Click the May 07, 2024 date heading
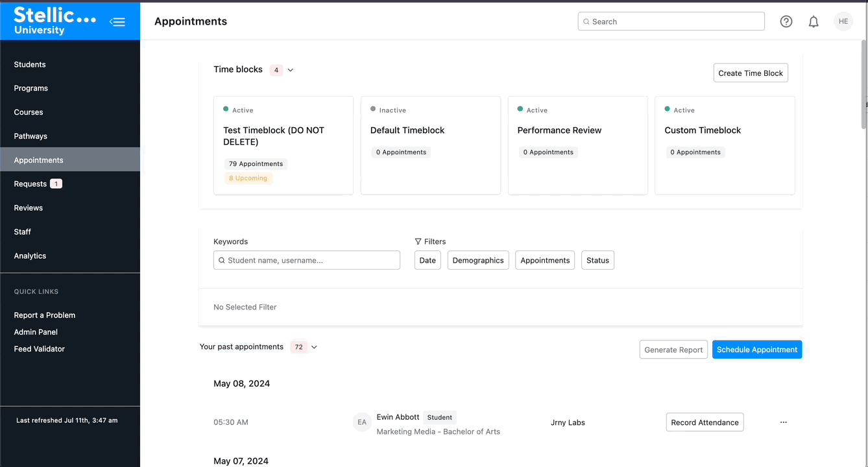 [241, 461]
